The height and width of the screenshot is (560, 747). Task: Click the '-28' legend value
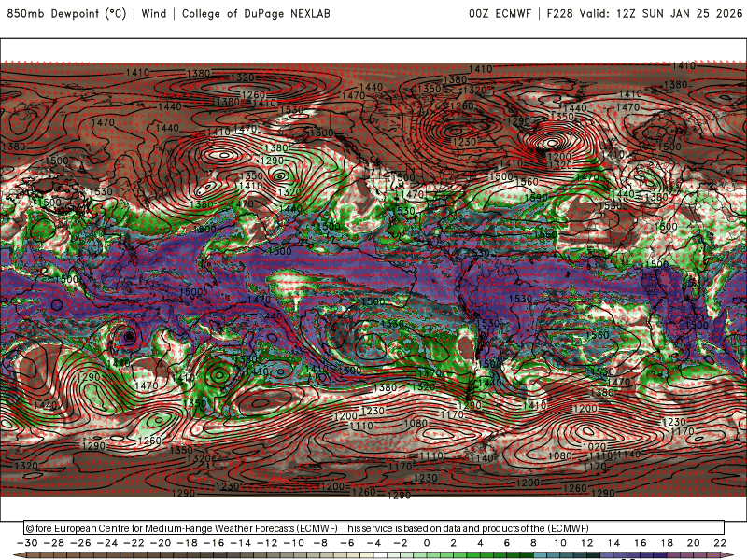pyautogui.click(x=53, y=543)
